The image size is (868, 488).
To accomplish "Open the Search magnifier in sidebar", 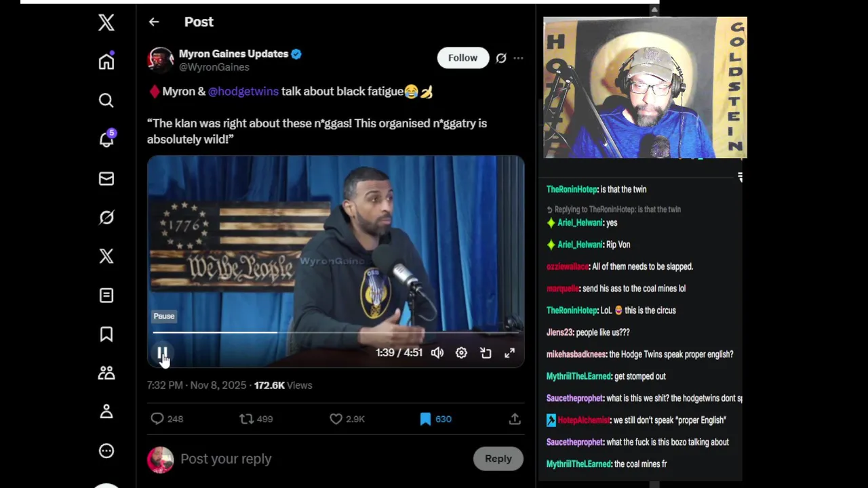I will click(x=106, y=100).
